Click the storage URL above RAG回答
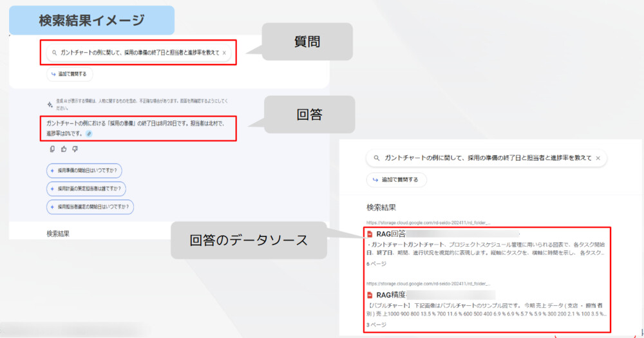This screenshot has width=644, height=338. (x=428, y=223)
